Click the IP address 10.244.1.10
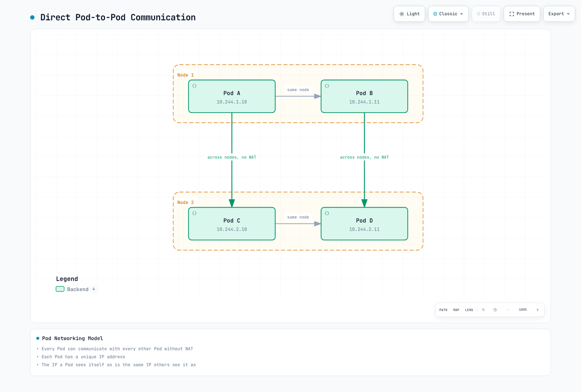 pyautogui.click(x=232, y=102)
